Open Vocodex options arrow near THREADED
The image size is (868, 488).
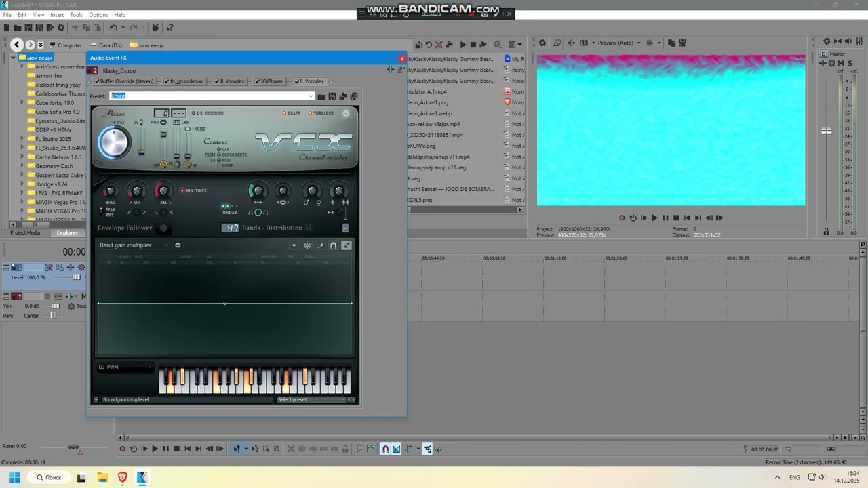(x=346, y=113)
